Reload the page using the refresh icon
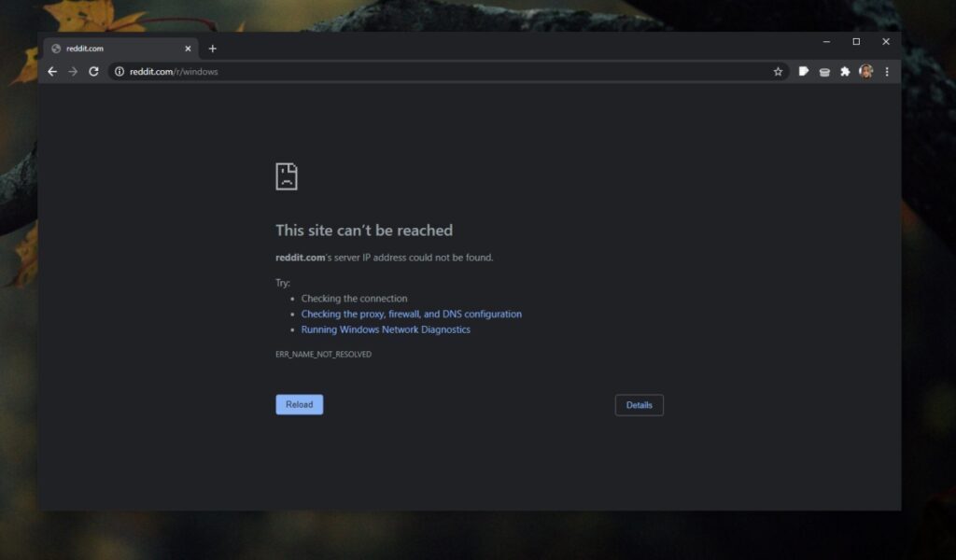The image size is (956, 560). [x=93, y=71]
